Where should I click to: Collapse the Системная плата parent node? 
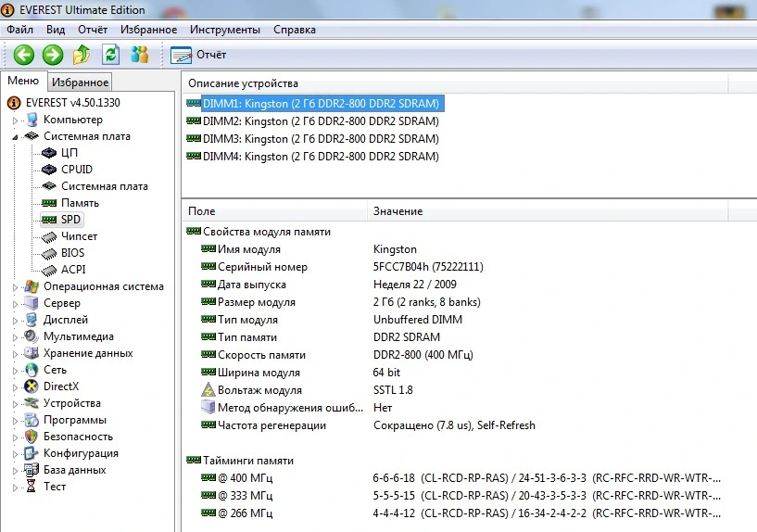(15, 137)
